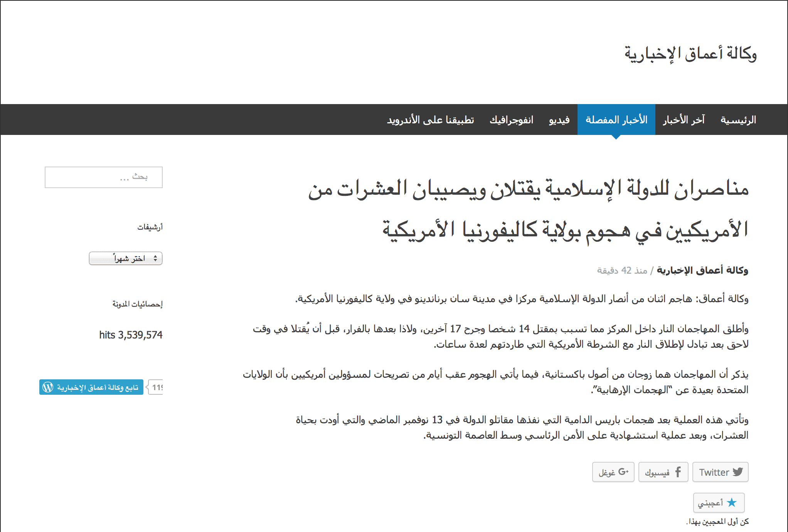The image size is (788, 532).
Task: Click the WordPress logo in follow button
Action: pos(48,387)
